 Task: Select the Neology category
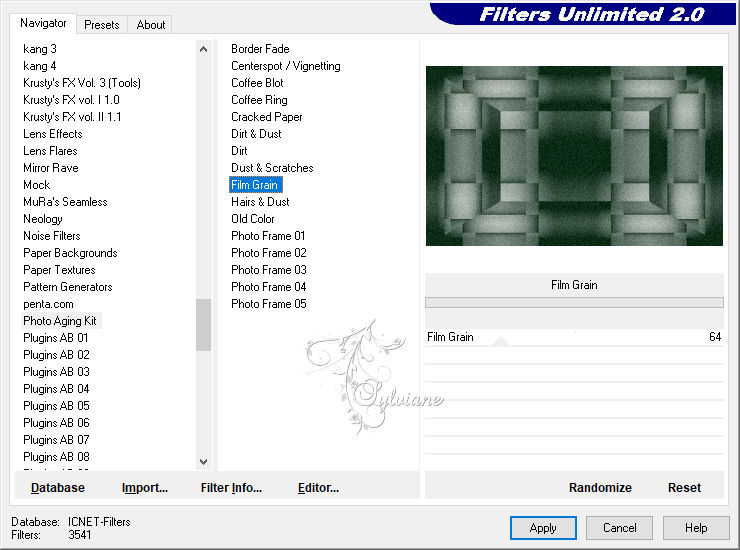click(x=42, y=219)
